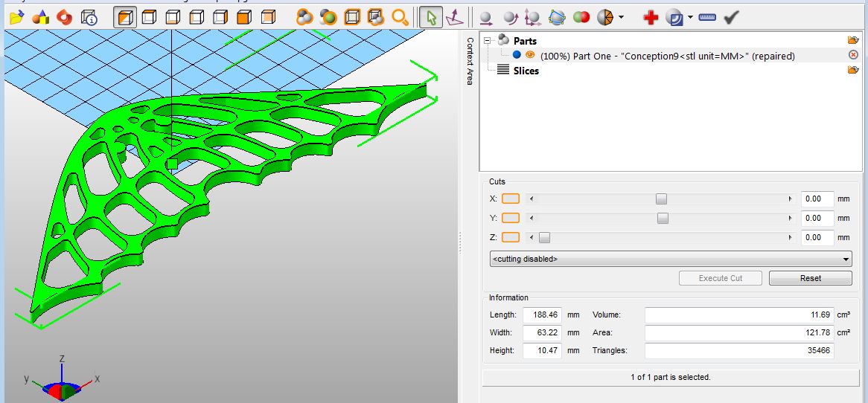Activate the orange magnifier zoom tool
The width and height of the screenshot is (868, 403).
coord(400,18)
